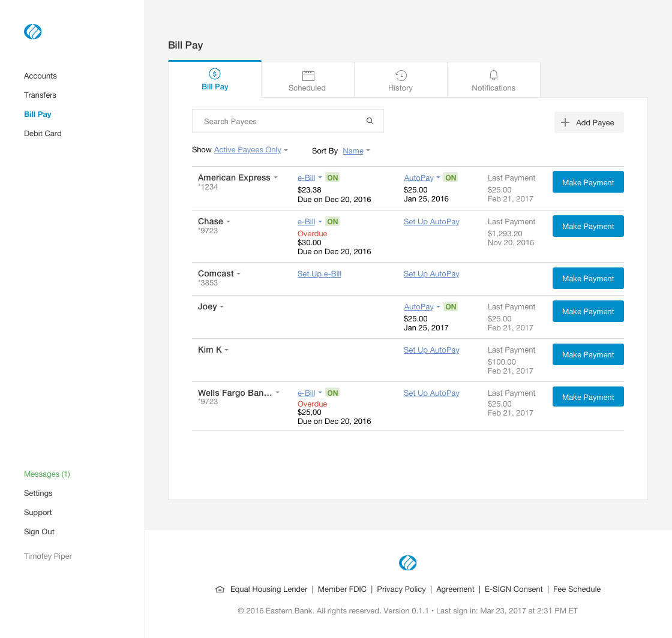This screenshot has height=638, width=672.
Task: Click the Equal Housing Lender house icon
Action: coord(220,589)
